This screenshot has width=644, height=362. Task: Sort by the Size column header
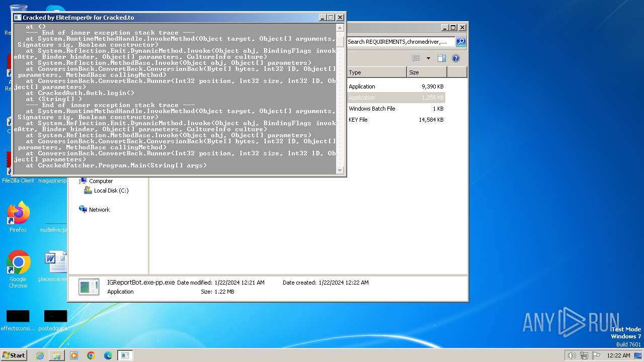point(427,72)
